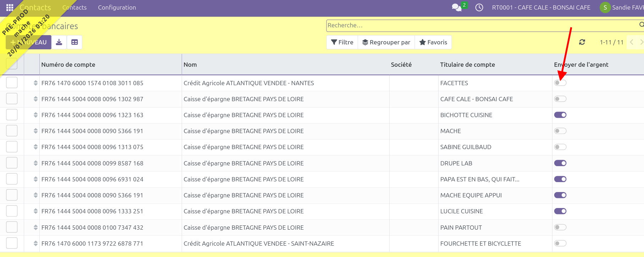Tick the checkbox for the DRUPE LAB row
644x257 pixels.
[12, 163]
